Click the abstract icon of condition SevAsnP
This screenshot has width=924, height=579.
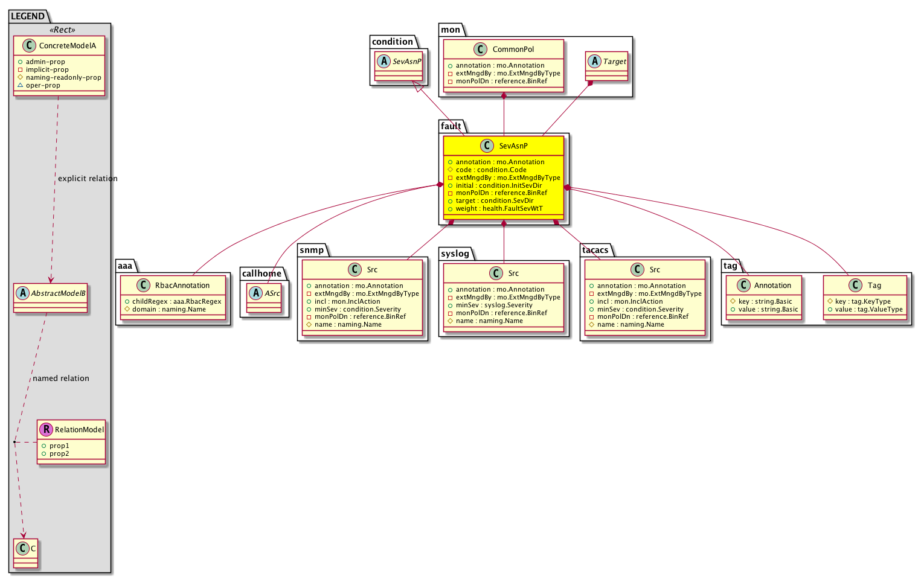point(383,61)
